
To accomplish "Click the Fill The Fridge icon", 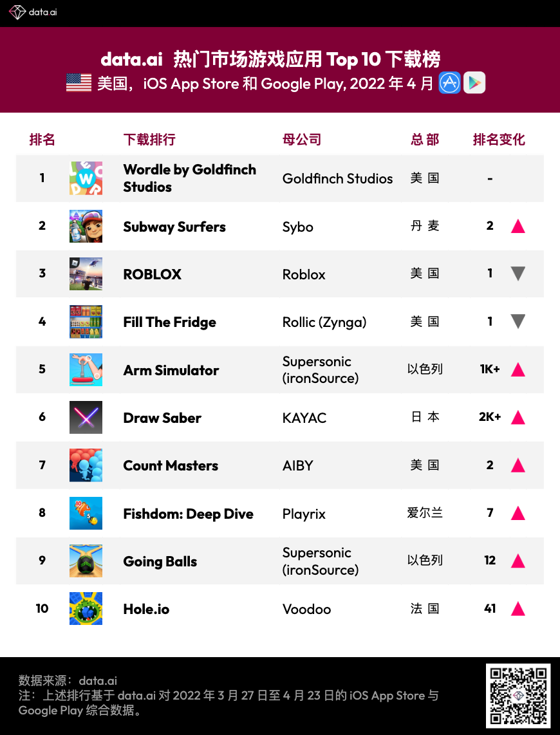I will coord(86,322).
